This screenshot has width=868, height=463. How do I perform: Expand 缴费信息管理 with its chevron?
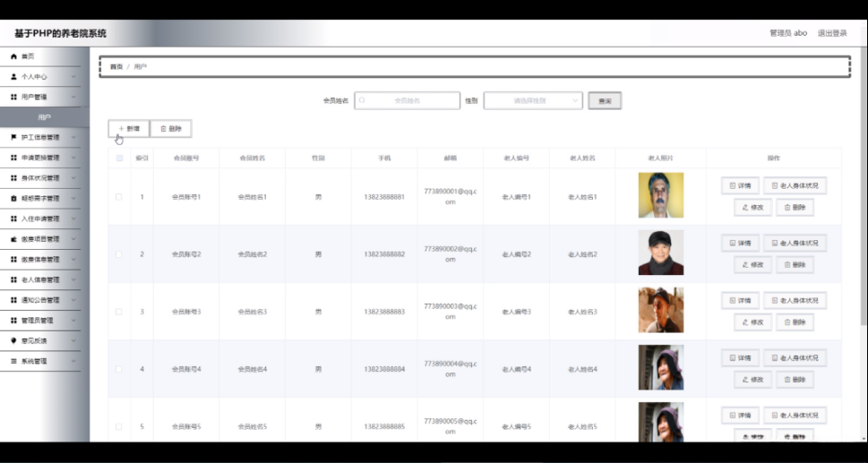pos(73,260)
